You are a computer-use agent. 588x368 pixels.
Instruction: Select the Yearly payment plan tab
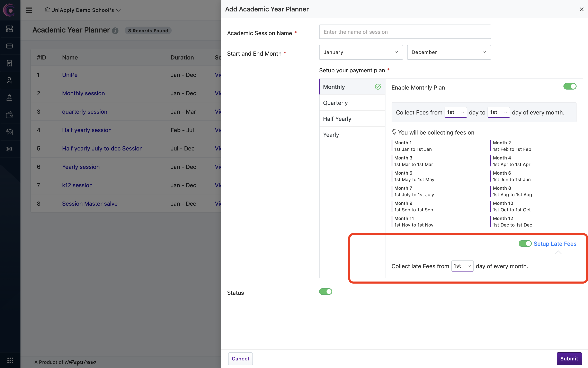coord(352,135)
